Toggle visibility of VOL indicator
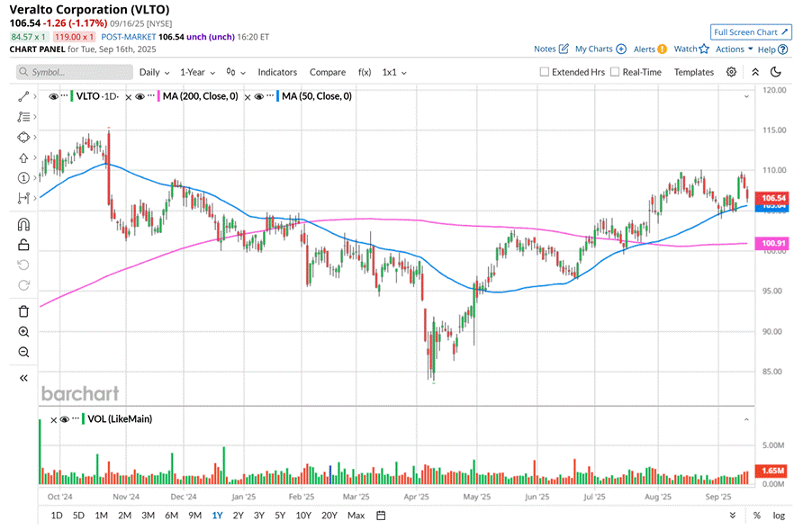Image resolution: width=812 pixels, height=530 pixels. click(65, 419)
